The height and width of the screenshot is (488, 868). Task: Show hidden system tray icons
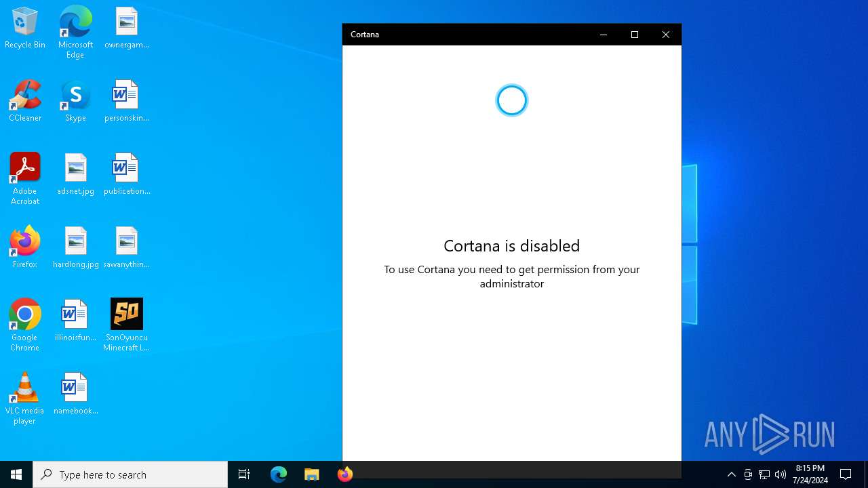tap(731, 474)
